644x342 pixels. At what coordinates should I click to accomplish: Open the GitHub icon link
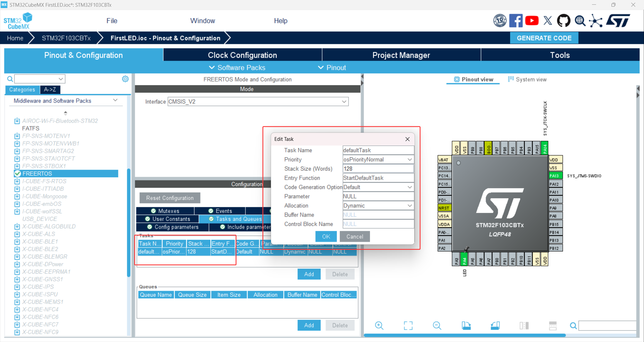click(563, 21)
